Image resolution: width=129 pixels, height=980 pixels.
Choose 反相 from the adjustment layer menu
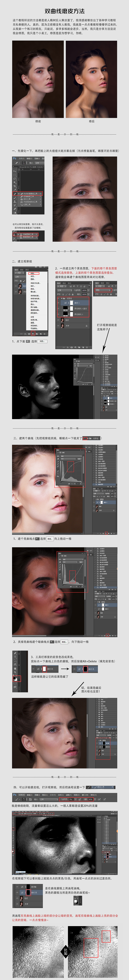[x=32, y=317]
